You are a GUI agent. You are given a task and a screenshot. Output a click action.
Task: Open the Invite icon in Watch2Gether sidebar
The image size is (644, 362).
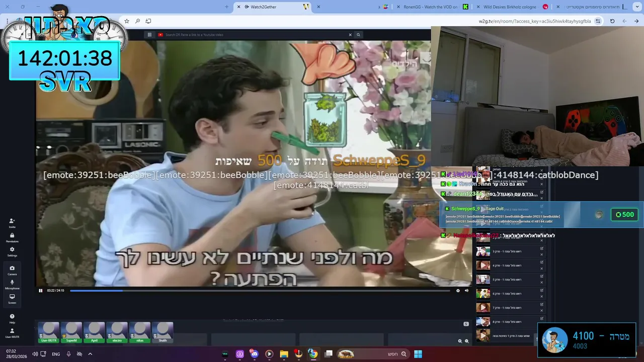click(x=12, y=222)
